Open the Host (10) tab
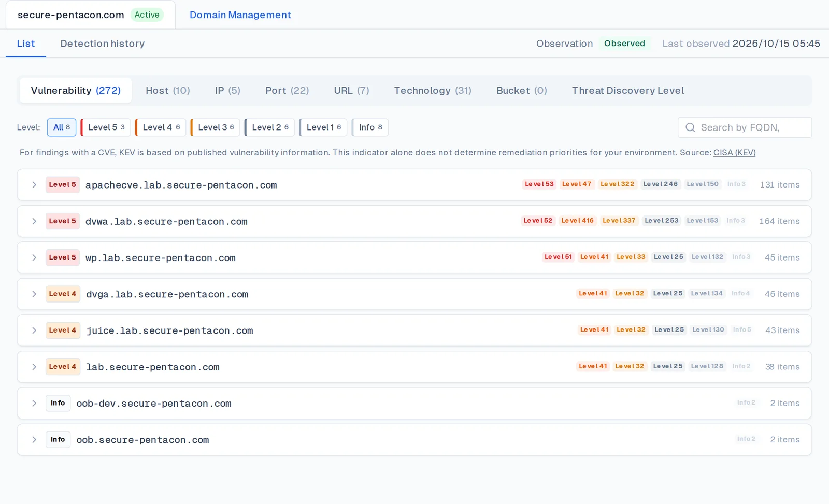This screenshot has width=829, height=504. 168,90
